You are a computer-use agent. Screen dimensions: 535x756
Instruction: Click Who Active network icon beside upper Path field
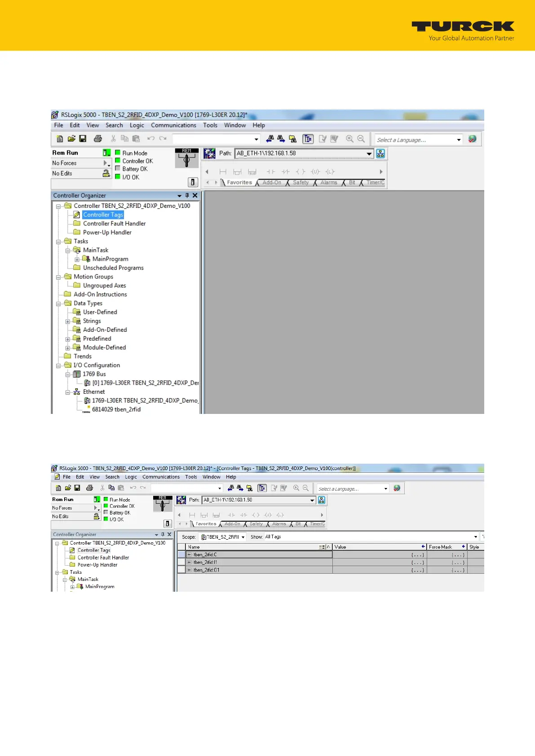click(380, 154)
